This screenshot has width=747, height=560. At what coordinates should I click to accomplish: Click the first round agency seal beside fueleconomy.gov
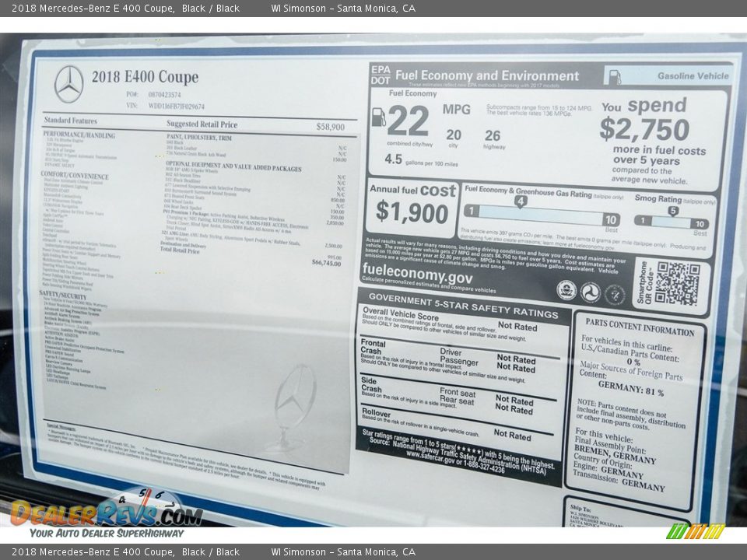click(x=566, y=290)
